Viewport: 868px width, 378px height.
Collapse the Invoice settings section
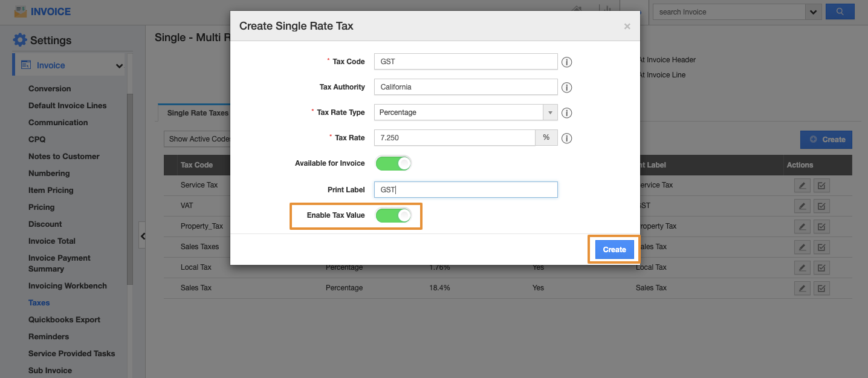pos(119,66)
